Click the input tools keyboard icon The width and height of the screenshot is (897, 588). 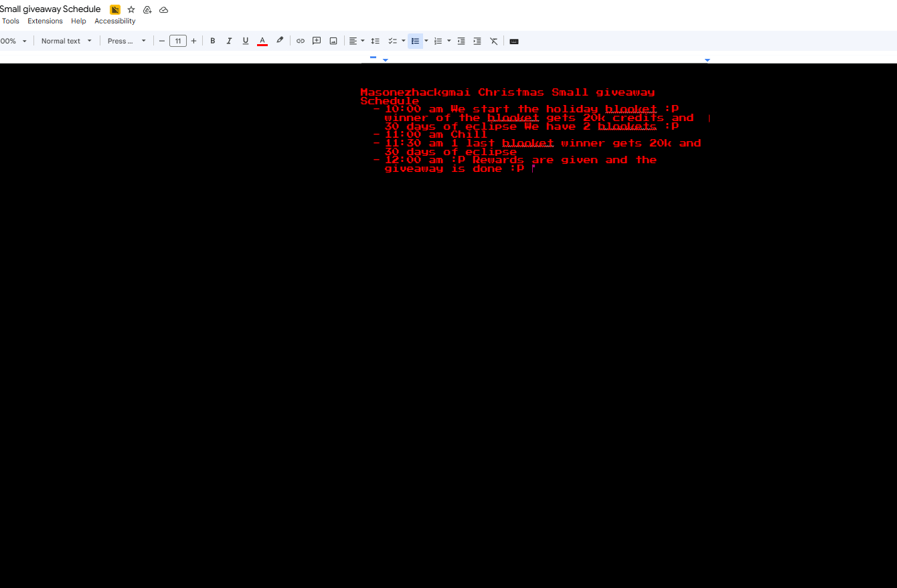[x=514, y=41]
